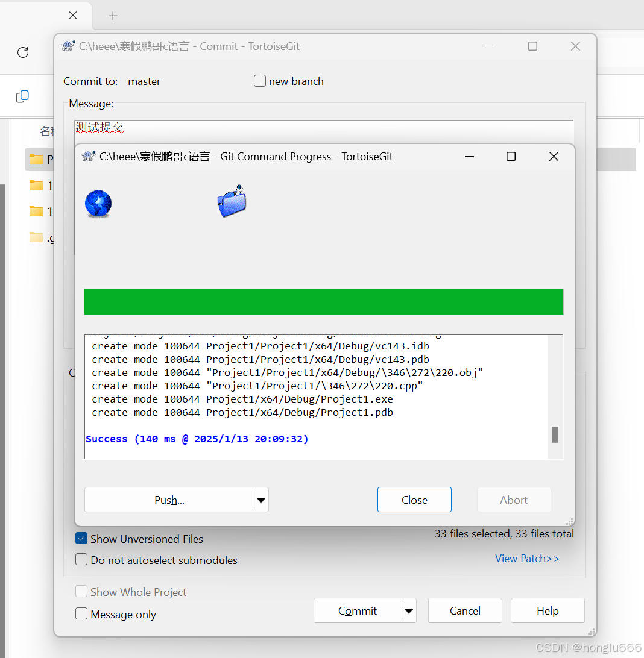The image size is (644, 658).
Task: Click the Success status line in the log
Action: pyautogui.click(x=197, y=439)
